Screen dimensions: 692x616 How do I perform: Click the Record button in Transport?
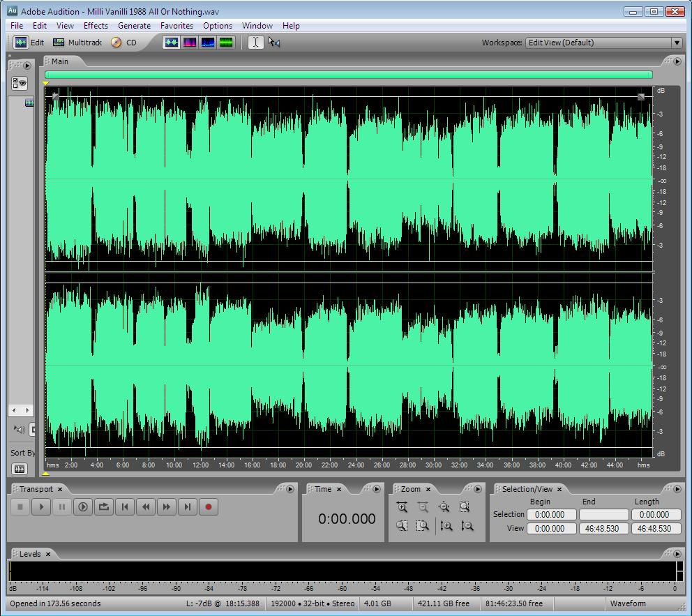(208, 507)
